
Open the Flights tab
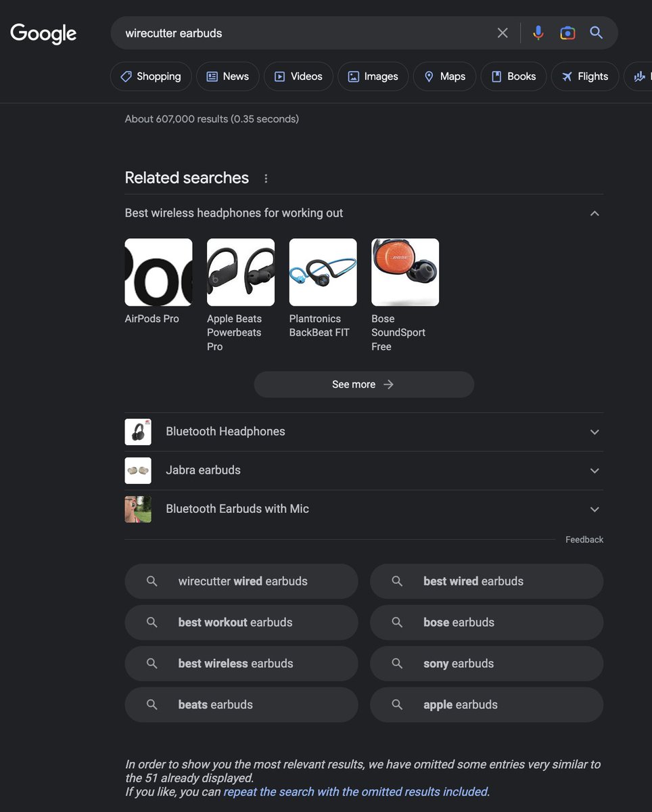coord(585,76)
